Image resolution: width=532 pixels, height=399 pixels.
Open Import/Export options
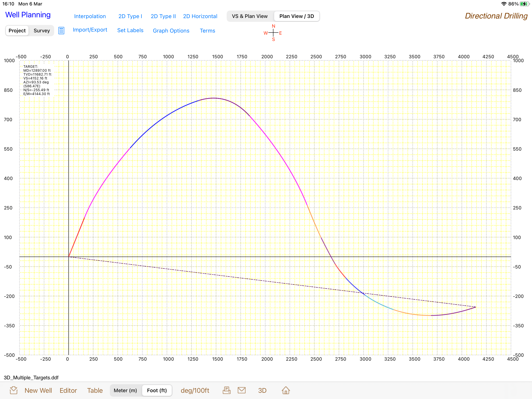point(90,30)
